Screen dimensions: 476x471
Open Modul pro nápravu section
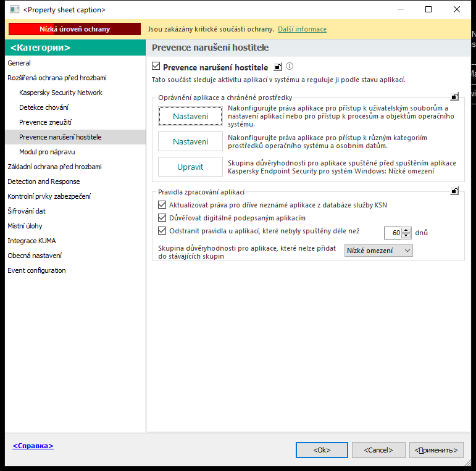[x=75, y=152]
